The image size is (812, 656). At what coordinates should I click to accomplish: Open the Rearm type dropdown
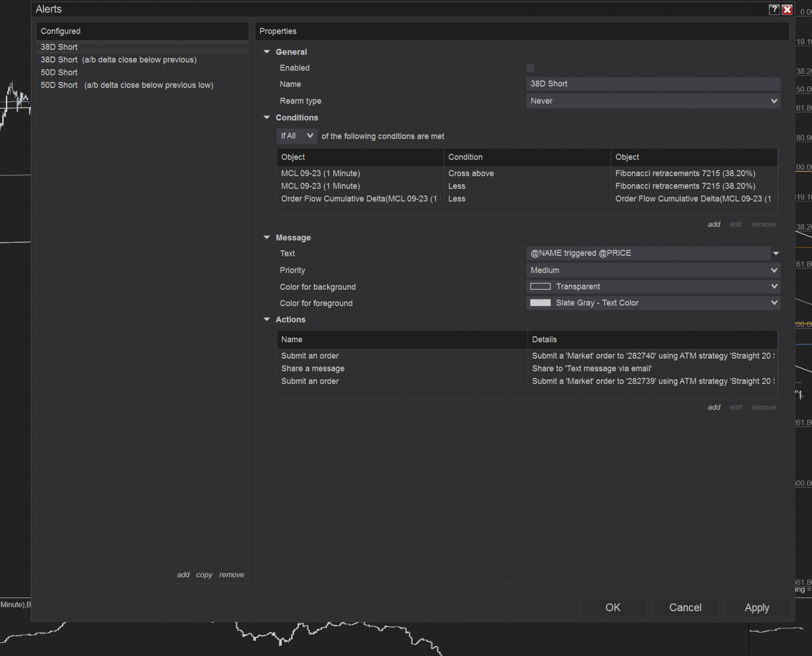click(653, 101)
